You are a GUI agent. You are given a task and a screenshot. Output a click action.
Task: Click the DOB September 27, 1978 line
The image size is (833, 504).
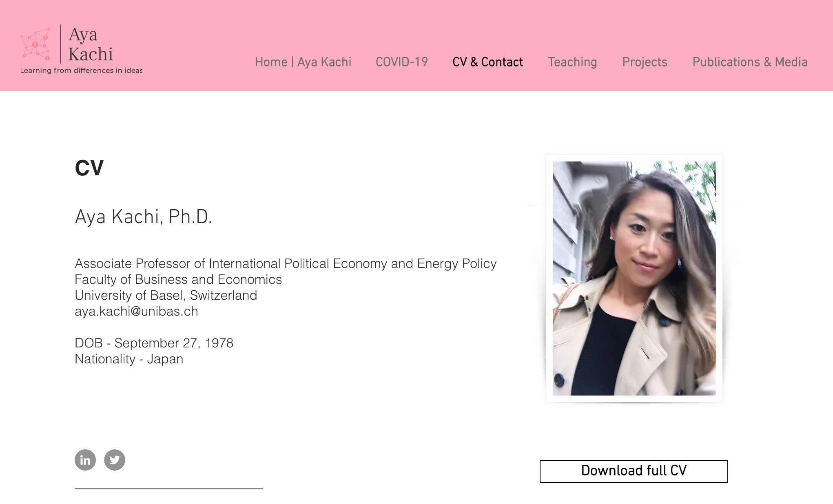(x=154, y=343)
